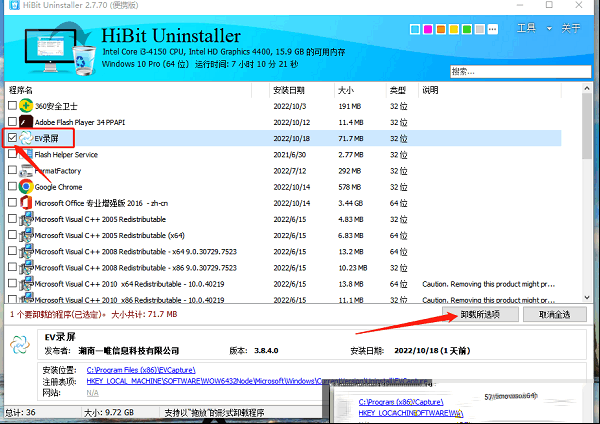The image size is (600, 424).
Task: Check the Google Chrome checkbox
Action: pyautogui.click(x=12, y=186)
